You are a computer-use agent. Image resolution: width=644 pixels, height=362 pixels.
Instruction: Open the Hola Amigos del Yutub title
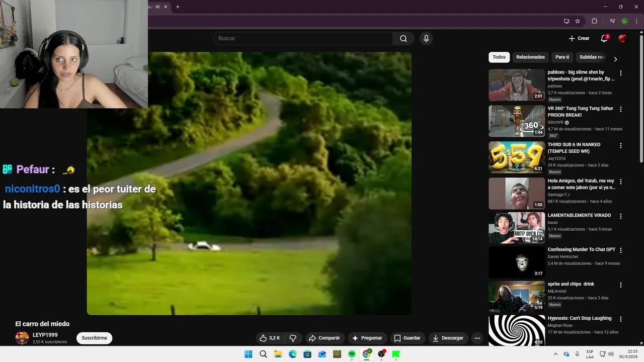click(x=581, y=184)
